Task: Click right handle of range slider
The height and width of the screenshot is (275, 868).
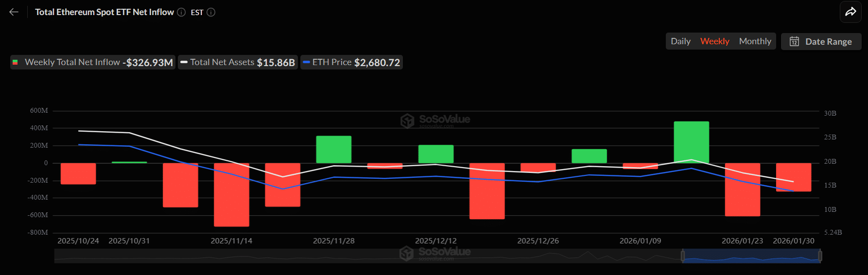Action: pyautogui.click(x=820, y=256)
